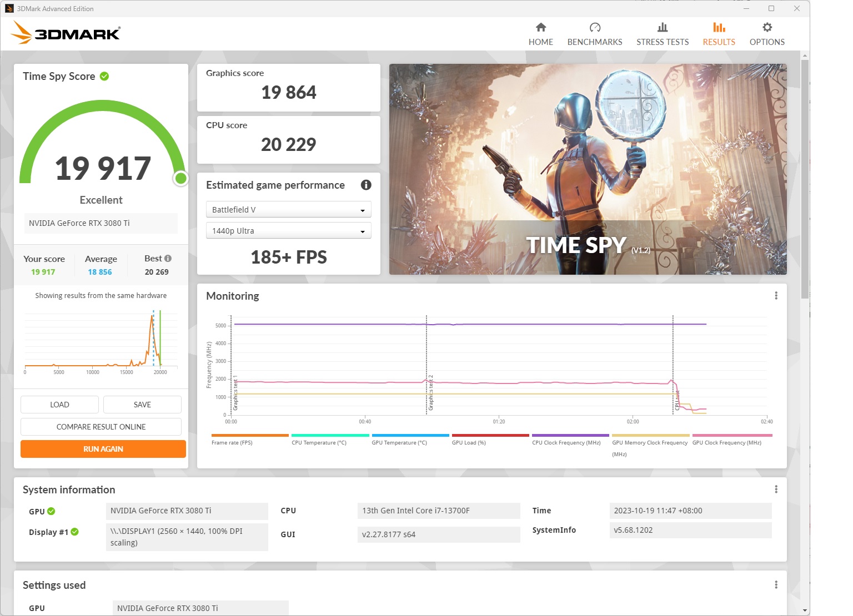This screenshot has height=616, width=853.
Task: Click the Time value 2023-10-19 11:47 +08:00
Action: point(690,511)
